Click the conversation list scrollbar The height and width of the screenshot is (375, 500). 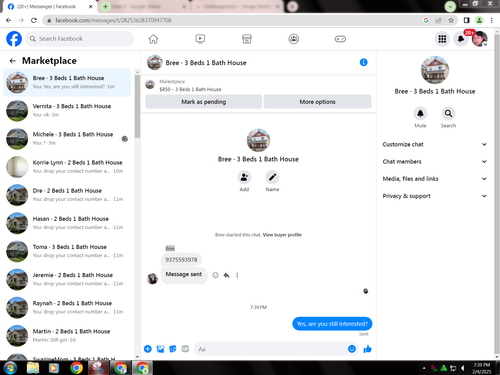point(137,107)
